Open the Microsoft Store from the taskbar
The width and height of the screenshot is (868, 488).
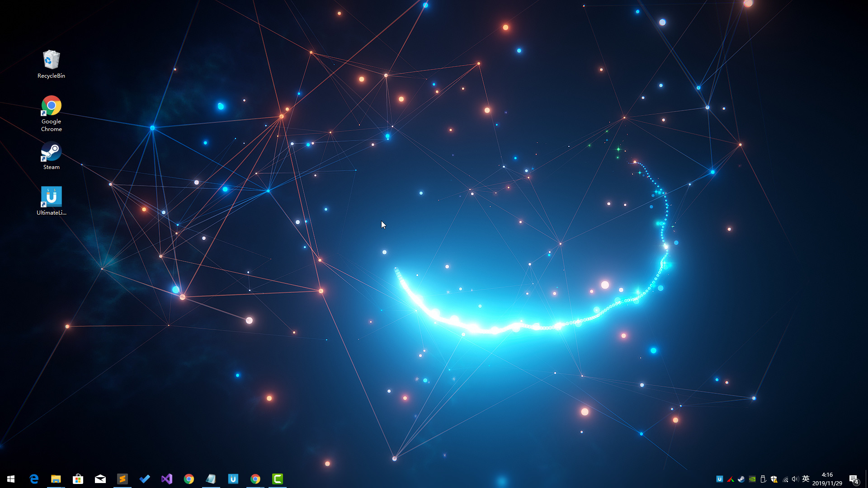[78, 479]
